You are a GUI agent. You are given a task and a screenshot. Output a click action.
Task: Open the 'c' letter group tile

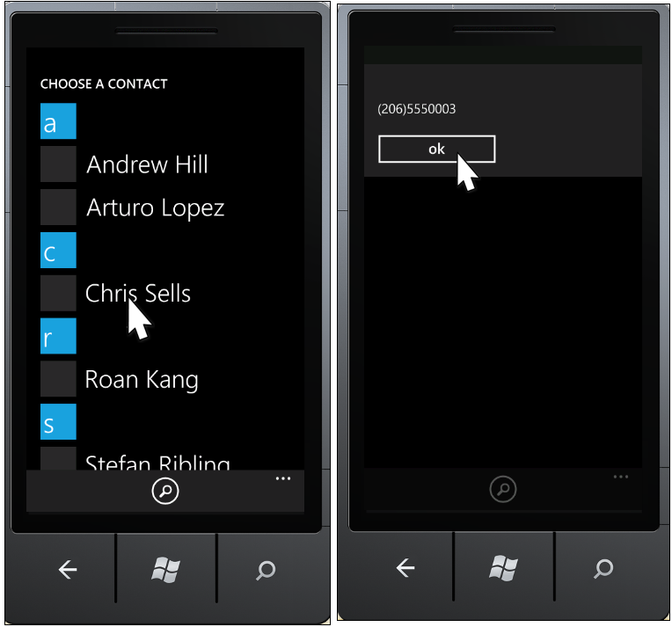[x=58, y=251]
